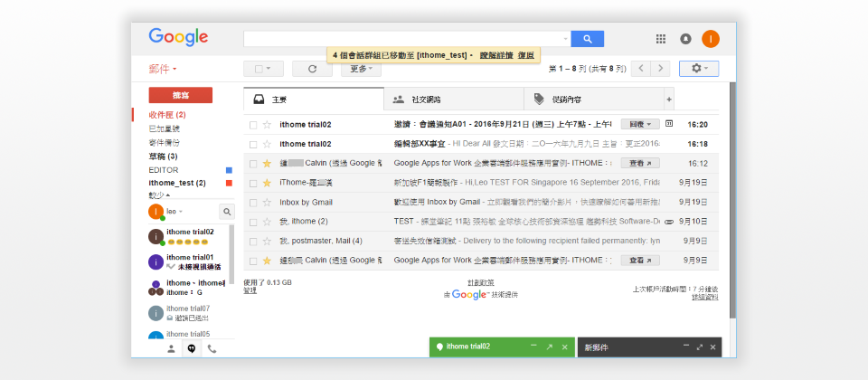Open the ithome group chat conversation
868x380 pixels.
189,288
